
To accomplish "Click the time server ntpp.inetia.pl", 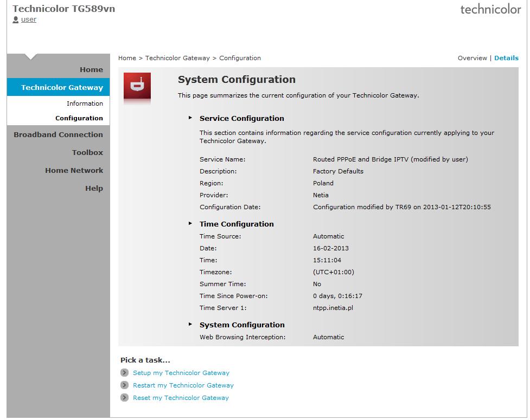I will point(333,308).
